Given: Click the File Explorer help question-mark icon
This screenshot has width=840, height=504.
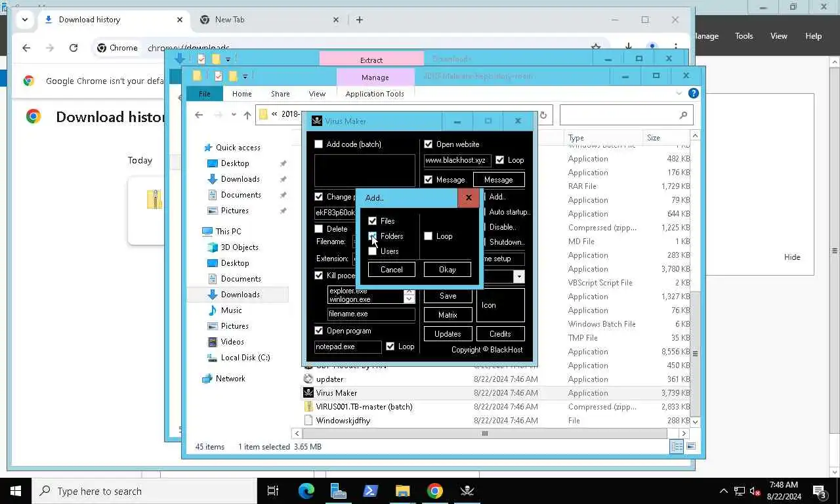Looking at the screenshot, I should tap(693, 93).
